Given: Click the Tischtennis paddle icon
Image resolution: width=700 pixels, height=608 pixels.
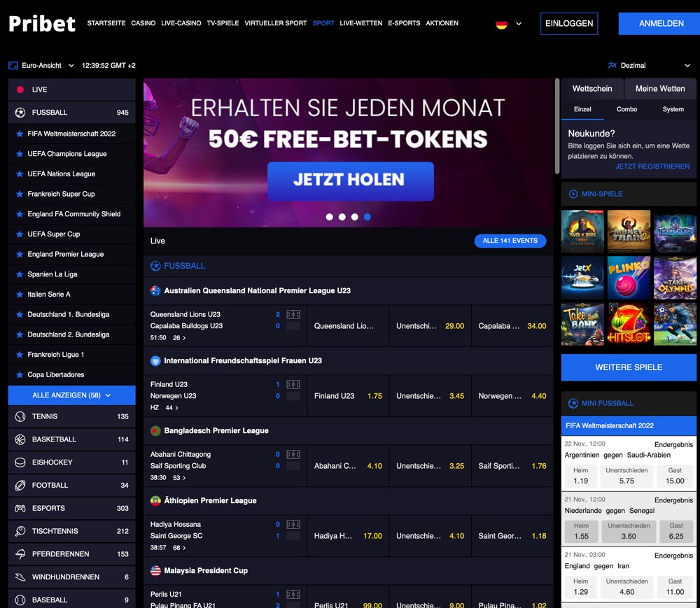Looking at the screenshot, I should tap(19, 530).
